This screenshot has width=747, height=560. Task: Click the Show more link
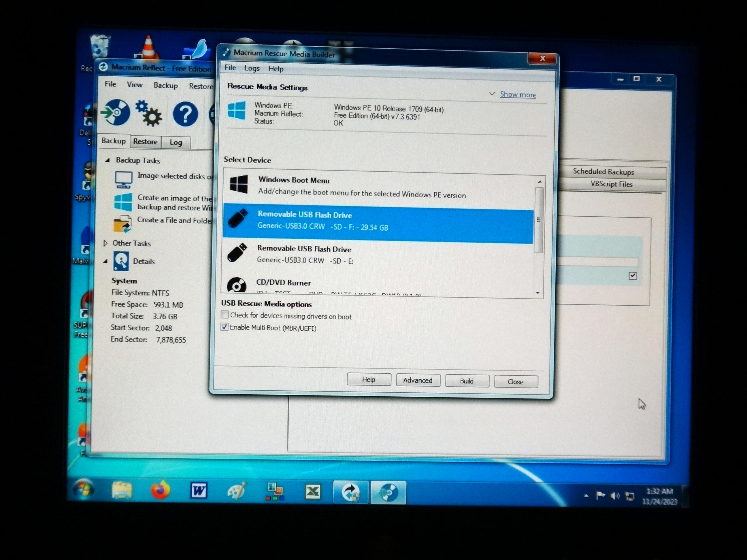tap(518, 94)
